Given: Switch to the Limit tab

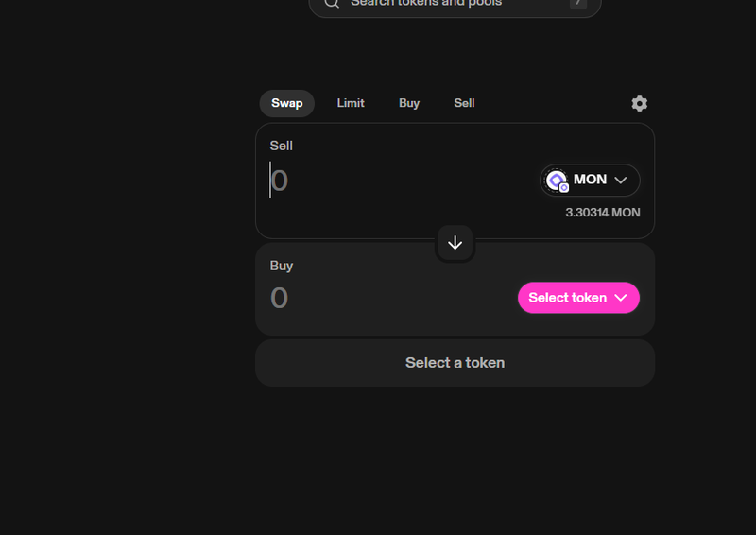Looking at the screenshot, I should 351,103.
